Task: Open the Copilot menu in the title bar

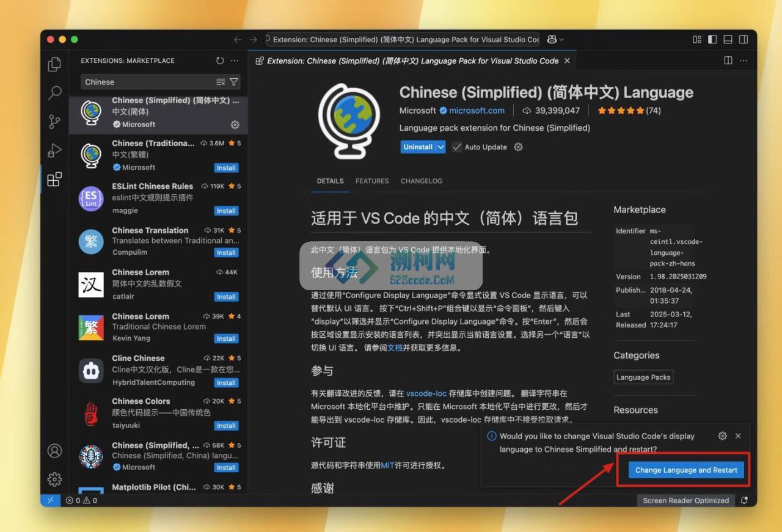Action: tap(555, 40)
